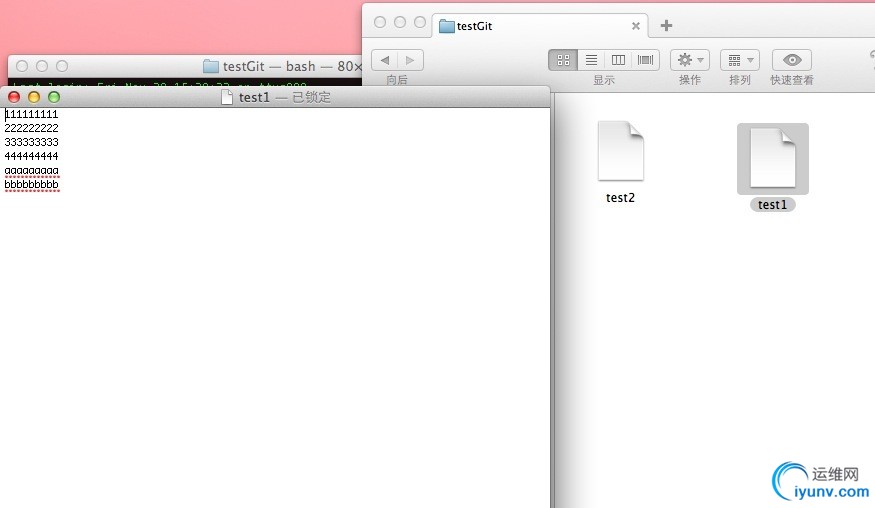Viewport: 875px width, 508px height.
Task: Click the test1 locked window title text
Action: [x=285, y=97]
